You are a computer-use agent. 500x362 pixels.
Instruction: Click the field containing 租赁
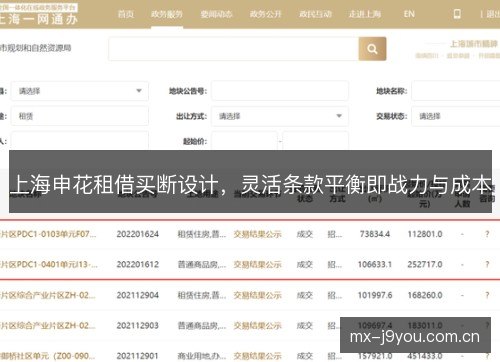(80, 116)
